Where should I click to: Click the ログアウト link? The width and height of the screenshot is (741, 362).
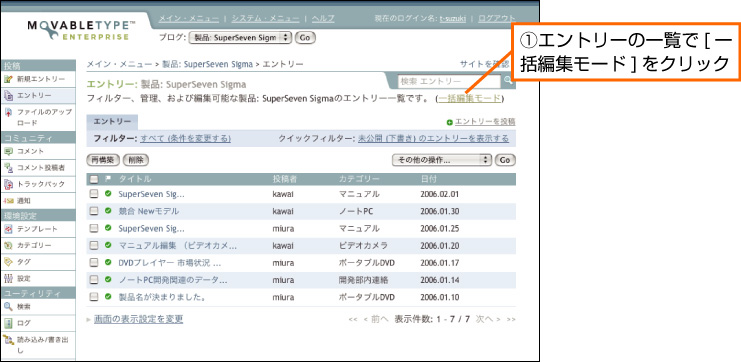coord(497,18)
